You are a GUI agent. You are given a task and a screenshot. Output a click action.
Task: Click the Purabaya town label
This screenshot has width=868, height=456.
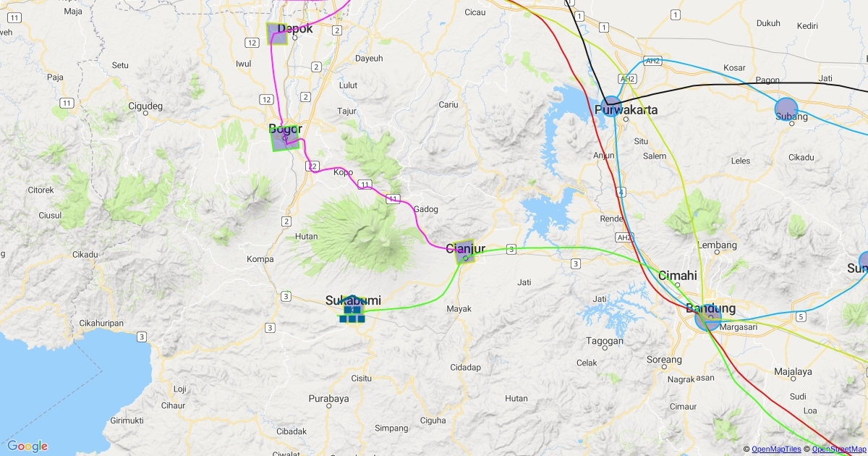click(x=328, y=399)
